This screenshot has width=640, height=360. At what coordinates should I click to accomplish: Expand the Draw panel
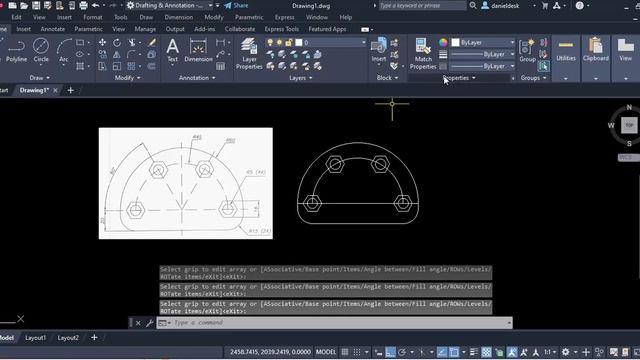point(40,78)
